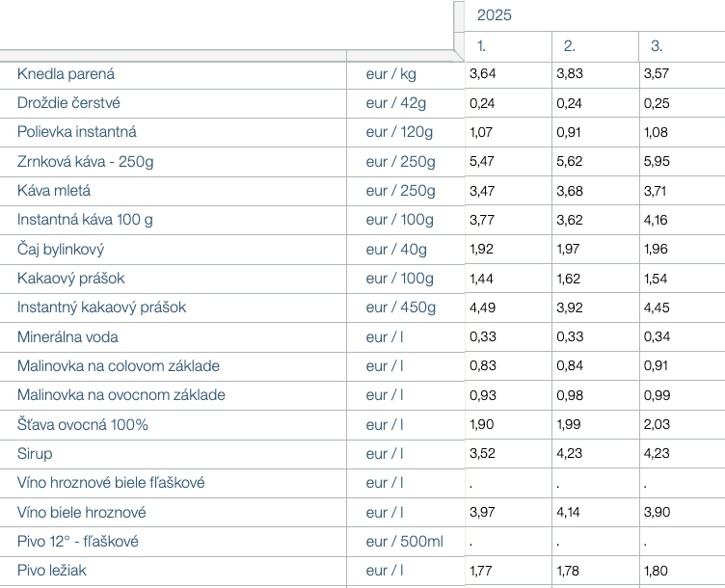
Task: Select month 3. column header
Action: [657, 45]
